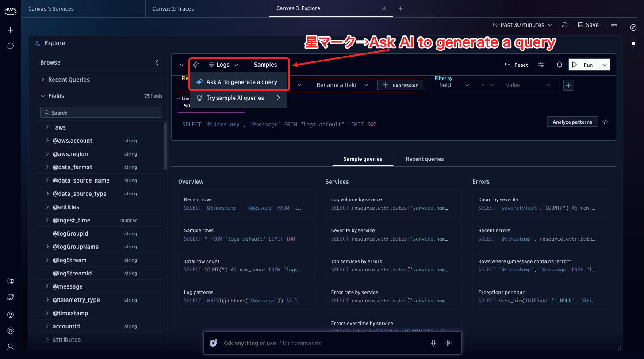Open the settings gear in left sidebar
This screenshot has height=359, width=644.
coord(11,331)
